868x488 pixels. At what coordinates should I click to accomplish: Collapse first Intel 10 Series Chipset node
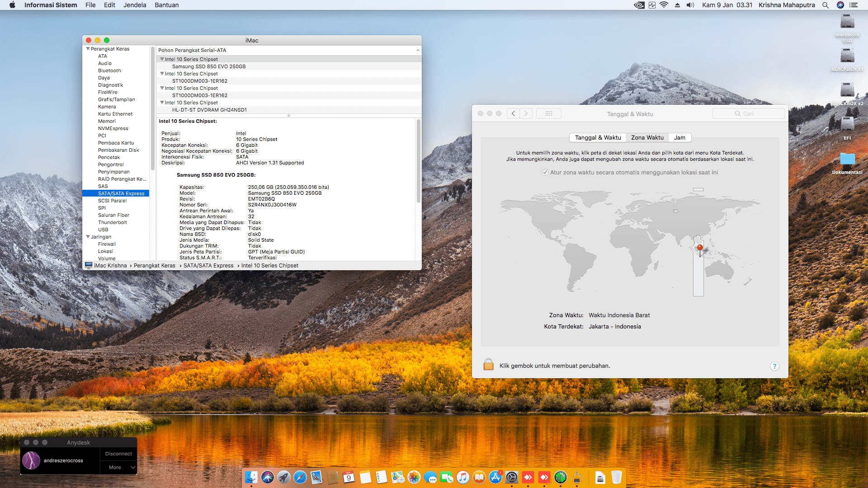tap(162, 59)
